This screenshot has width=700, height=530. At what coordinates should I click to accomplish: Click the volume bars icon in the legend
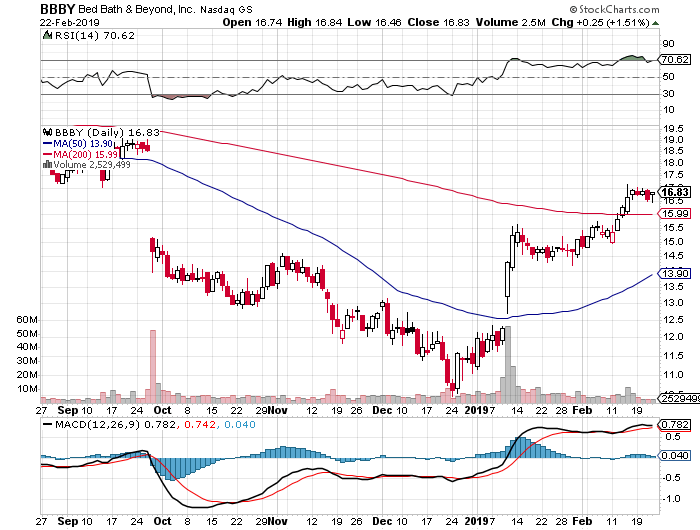(x=47, y=165)
